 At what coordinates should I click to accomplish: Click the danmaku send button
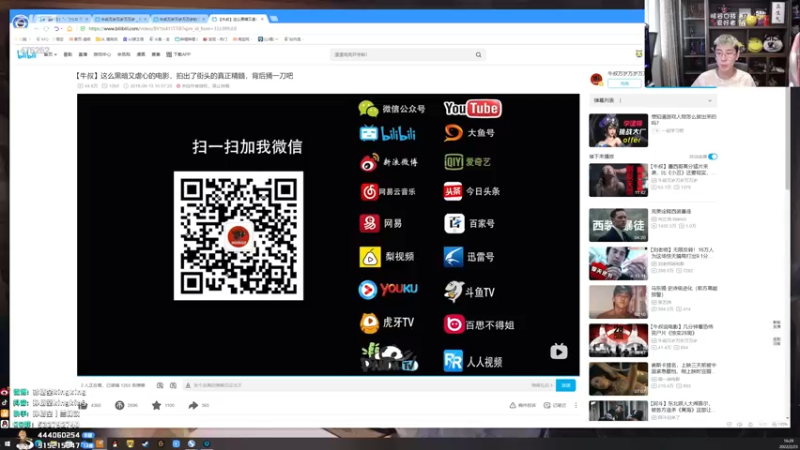tap(565, 385)
